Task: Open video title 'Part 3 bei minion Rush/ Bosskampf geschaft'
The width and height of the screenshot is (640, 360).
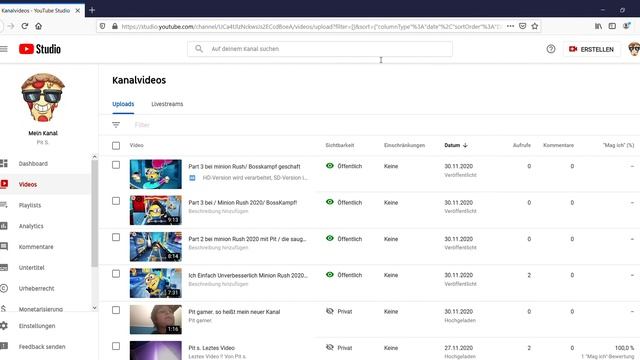Action: click(x=244, y=167)
